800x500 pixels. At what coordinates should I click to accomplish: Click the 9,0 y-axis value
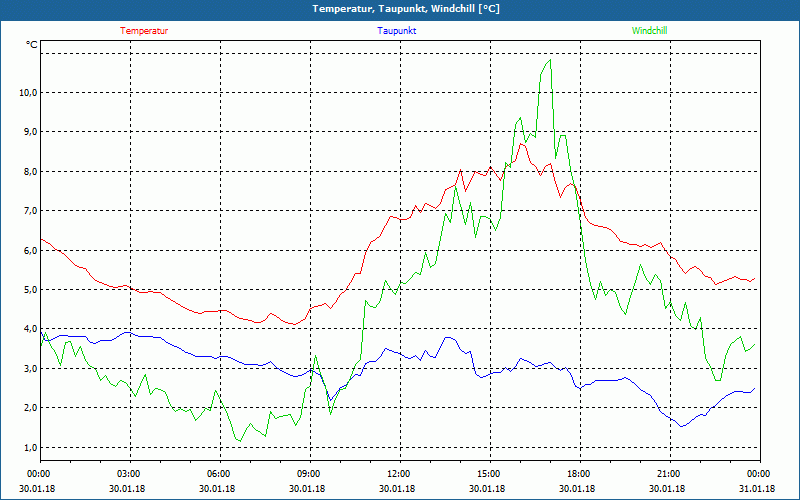30,132
